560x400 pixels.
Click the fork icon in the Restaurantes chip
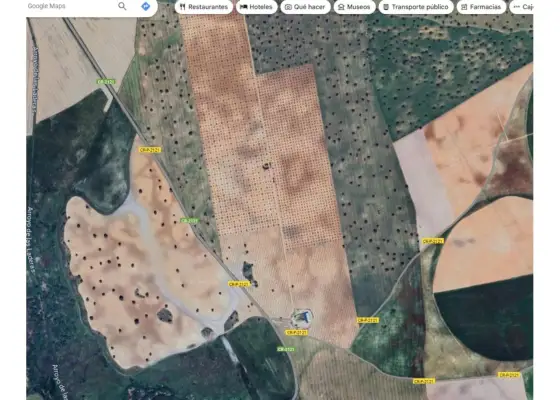[x=182, y=7]
